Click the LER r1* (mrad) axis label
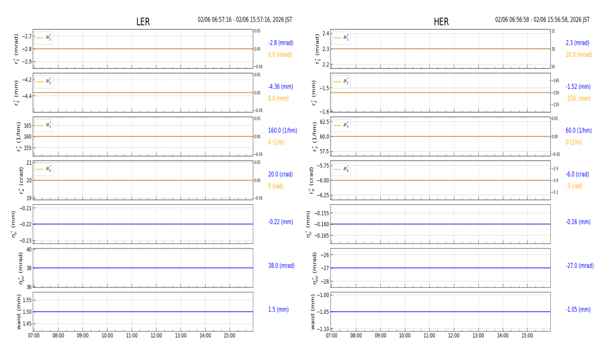 pos(16,49)
